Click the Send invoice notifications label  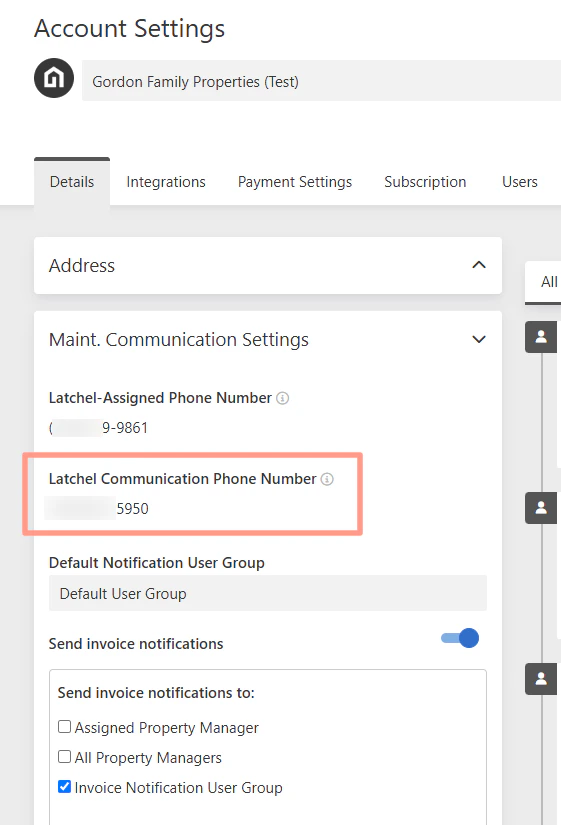[136, 644]
